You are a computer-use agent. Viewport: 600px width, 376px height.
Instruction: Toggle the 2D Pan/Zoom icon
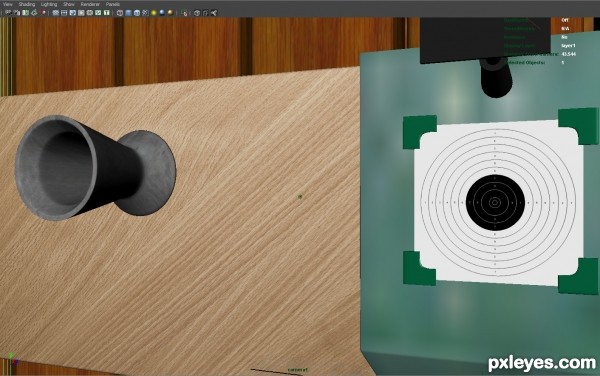[x=44, y=13]
